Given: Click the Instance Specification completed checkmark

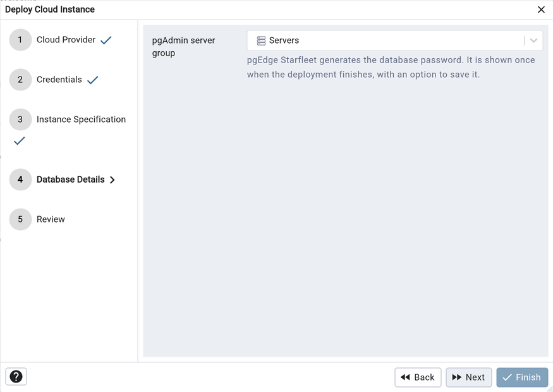Looking at the screenshot, I should (19, 141).
